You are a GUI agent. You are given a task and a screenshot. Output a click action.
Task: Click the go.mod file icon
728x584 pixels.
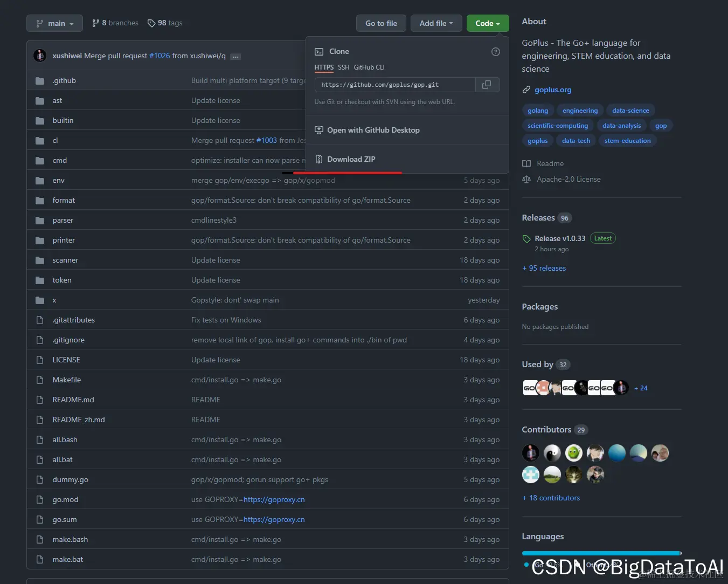coord(40,500)
